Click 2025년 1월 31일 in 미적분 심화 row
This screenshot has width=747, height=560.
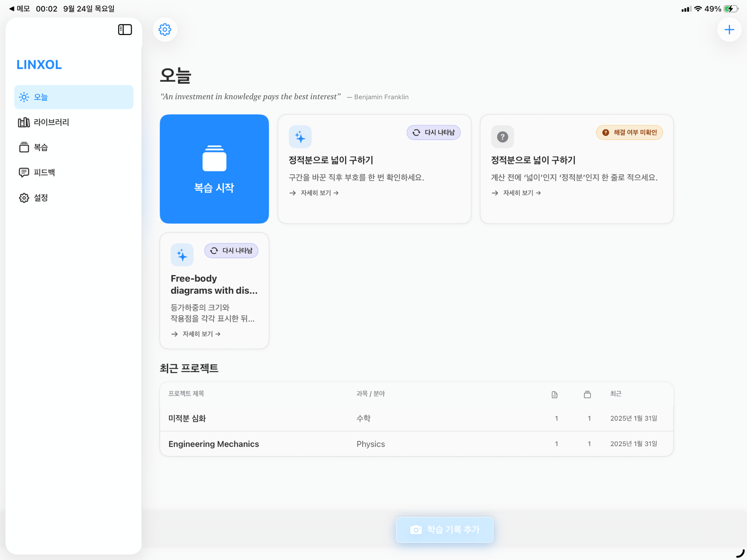click(x=634, y=418)
